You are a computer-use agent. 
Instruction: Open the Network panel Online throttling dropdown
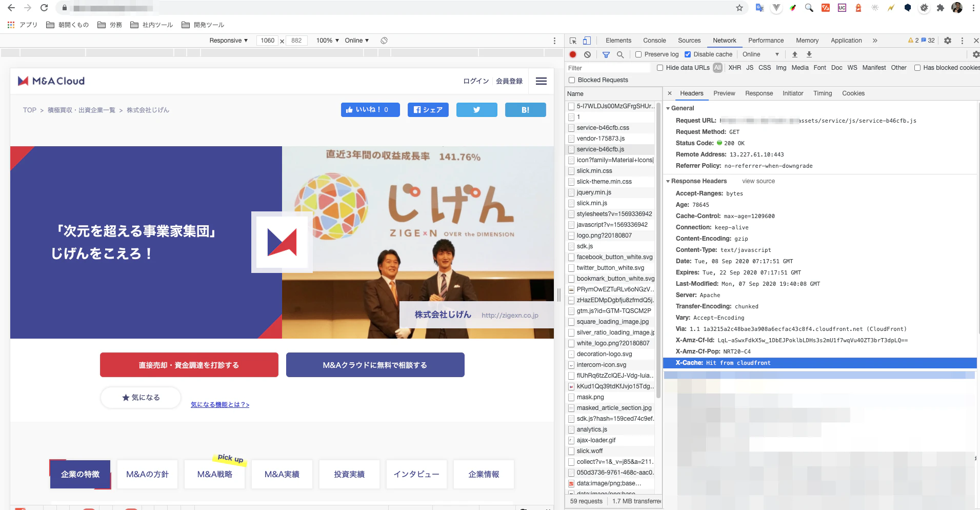761,54
